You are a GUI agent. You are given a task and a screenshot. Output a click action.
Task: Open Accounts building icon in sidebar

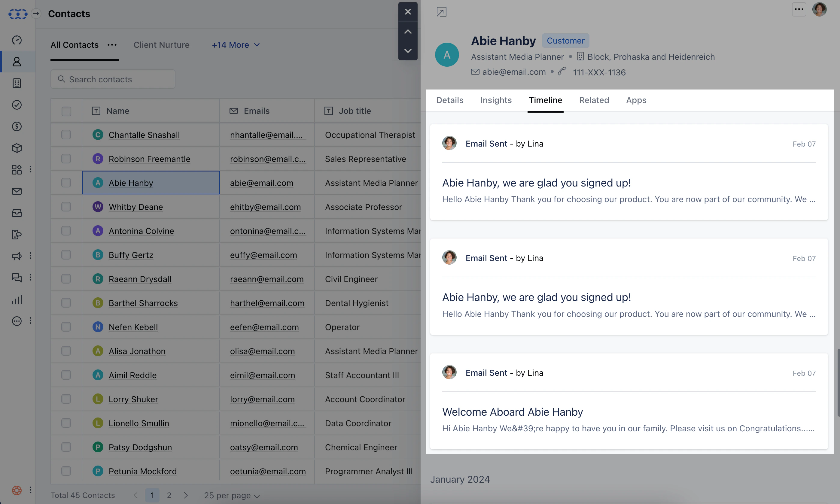coord(17,83)
